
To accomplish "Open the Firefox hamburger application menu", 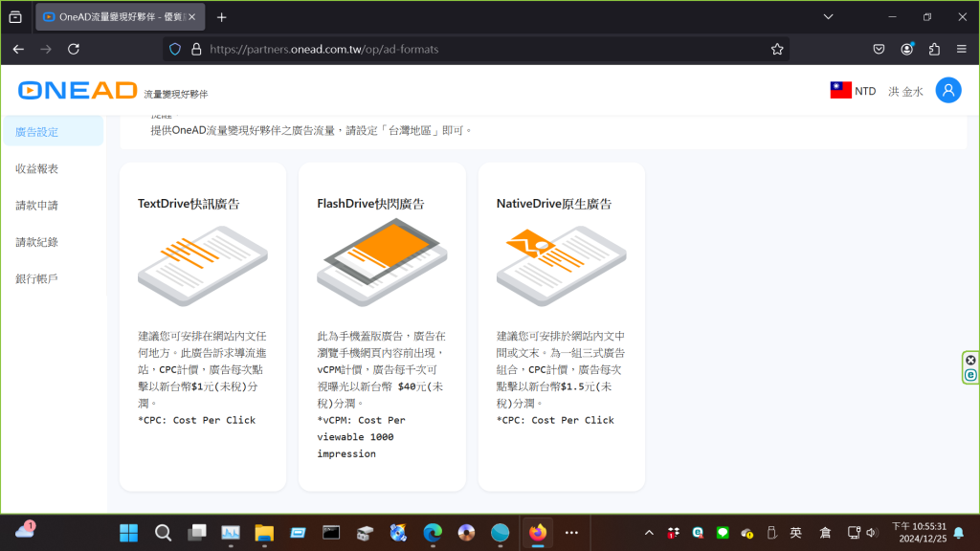I will coord(962,49).
